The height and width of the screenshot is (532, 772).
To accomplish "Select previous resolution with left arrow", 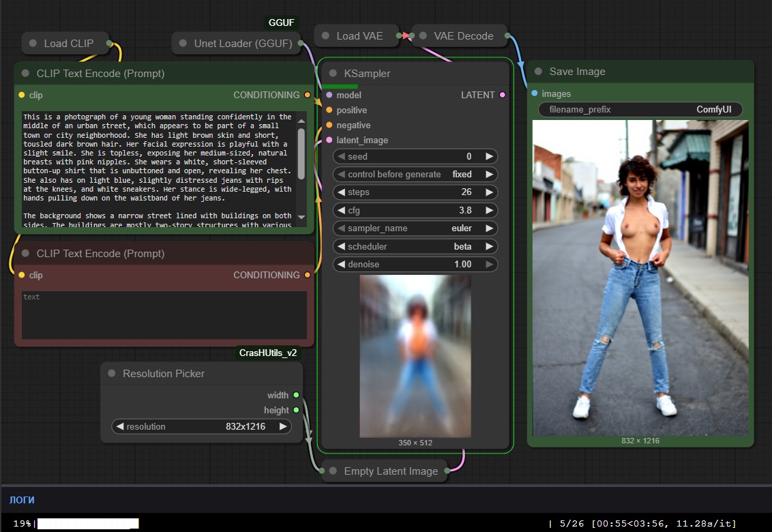I will [x=119, y=426].
